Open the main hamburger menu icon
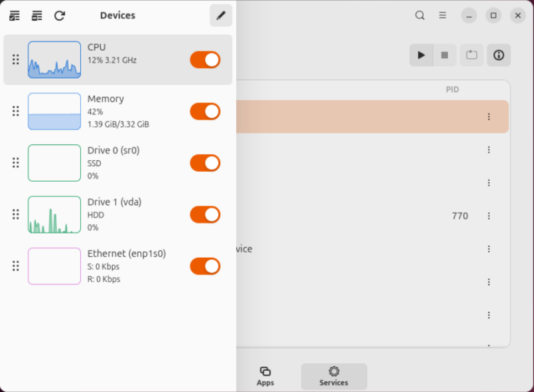Image resolution: width=534 pixels, height=392 pixels. (443, 15)
